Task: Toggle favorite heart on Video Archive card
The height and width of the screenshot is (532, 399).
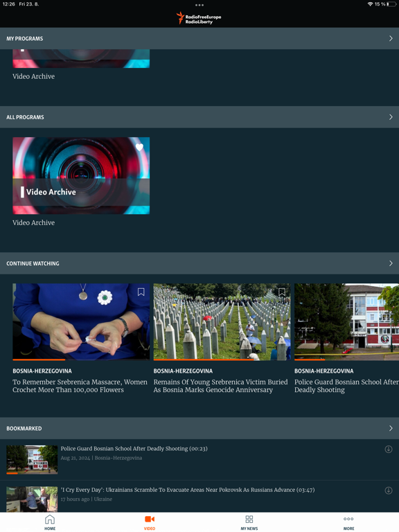Action: (x=139, y=147)
